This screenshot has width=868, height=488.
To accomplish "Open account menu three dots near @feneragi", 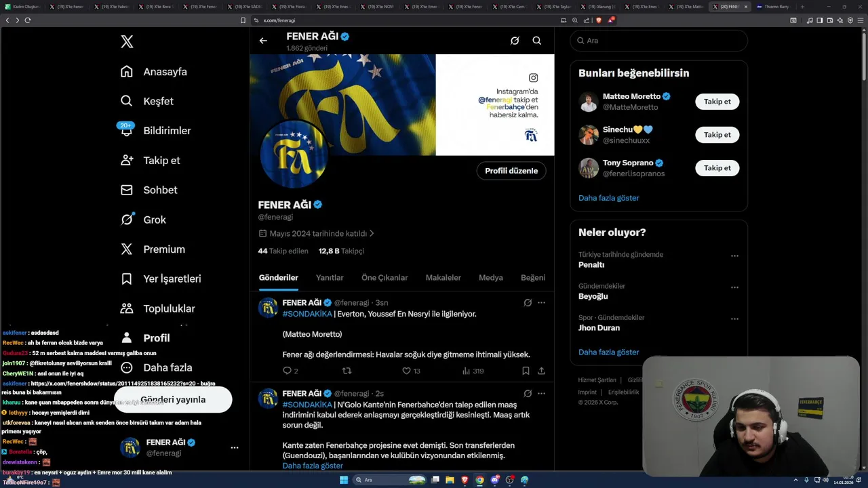I will pyautogui.click(x=235, y=447).
